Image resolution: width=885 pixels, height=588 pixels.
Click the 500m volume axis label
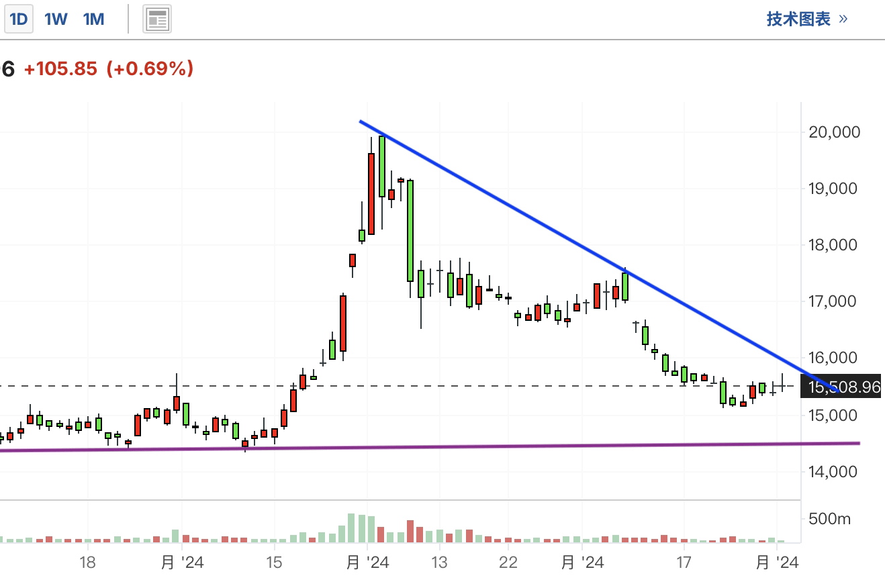point(830,519)
